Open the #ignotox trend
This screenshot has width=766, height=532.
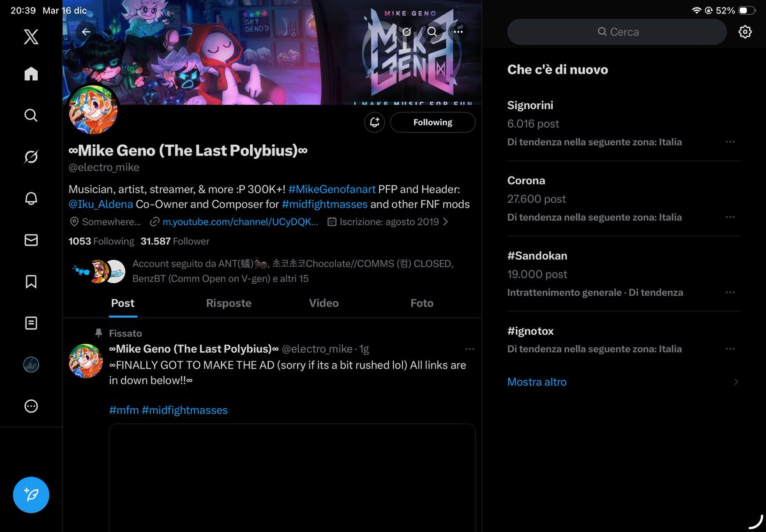click(624, 339)
